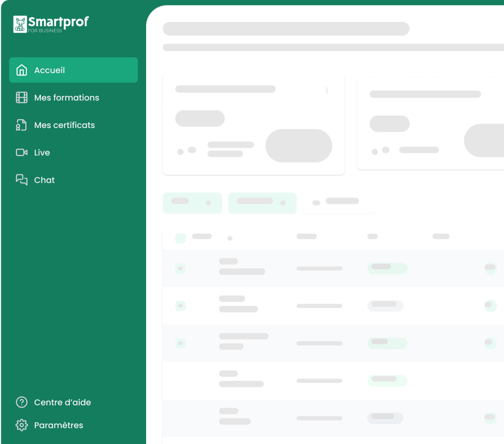Click the Centre d'aide question mark icon

22,402
